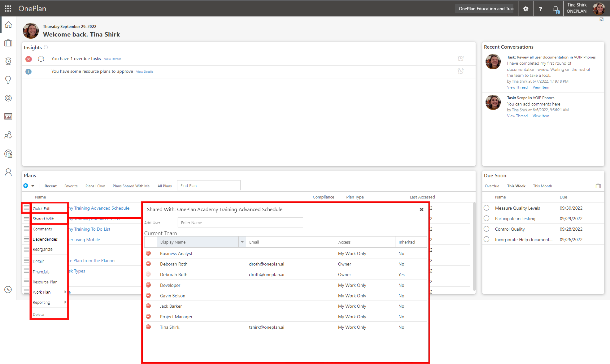Choose Quick Edit from context menu
The width and height of the screenshot is (610, 364).
42,208
